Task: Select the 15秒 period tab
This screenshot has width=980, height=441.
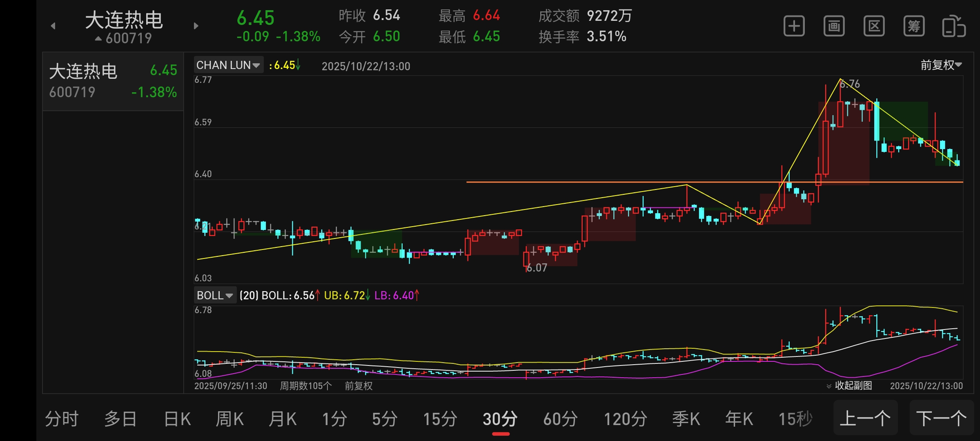Action: click(795, 419)
